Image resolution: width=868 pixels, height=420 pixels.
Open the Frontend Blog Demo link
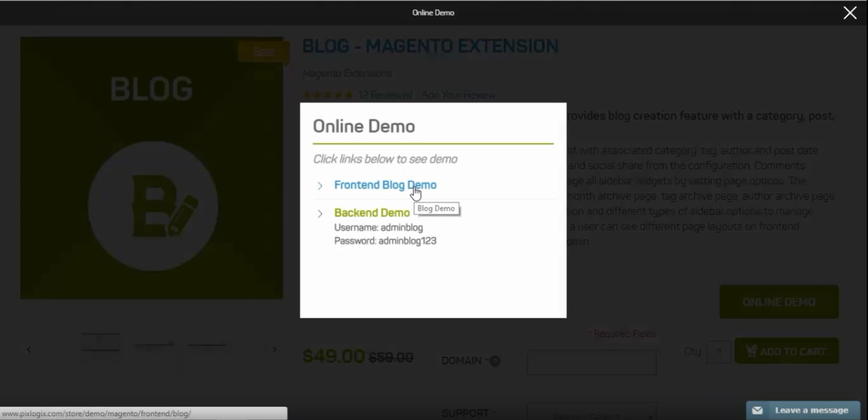pyautogui.click(x=385, y=185)
